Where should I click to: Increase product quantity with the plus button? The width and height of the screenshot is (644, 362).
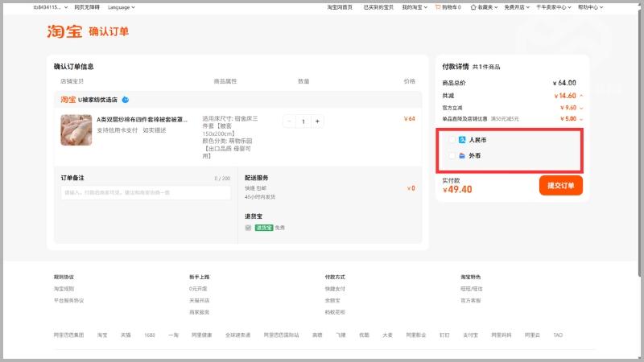[x=318, y=121]
